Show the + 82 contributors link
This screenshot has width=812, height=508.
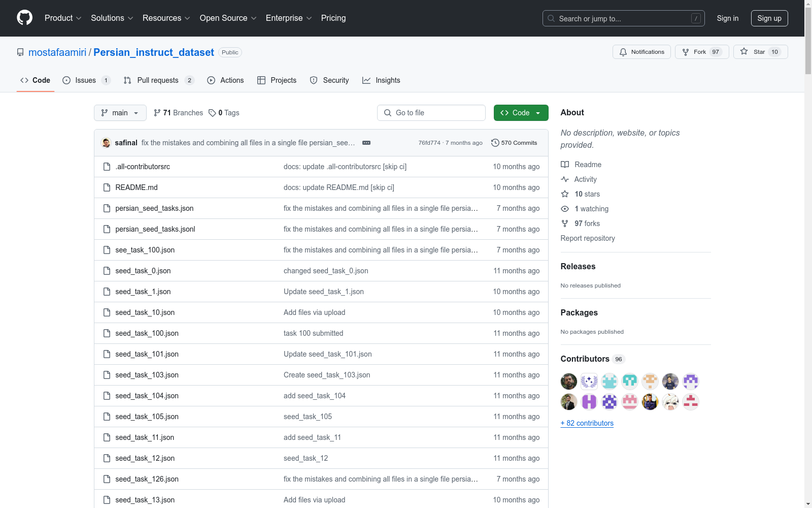(x=587, y=423)
